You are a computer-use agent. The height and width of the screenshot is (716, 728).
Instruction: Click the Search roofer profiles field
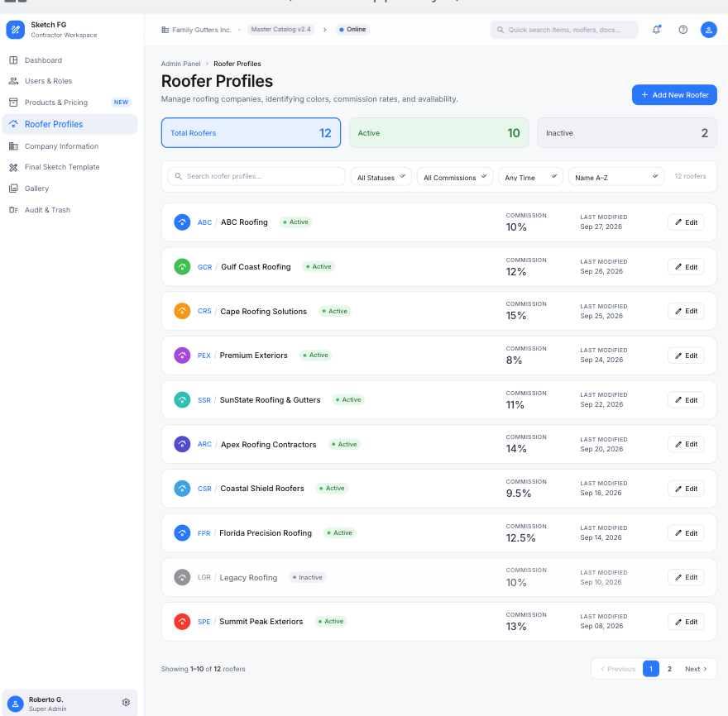coord(256,176)
